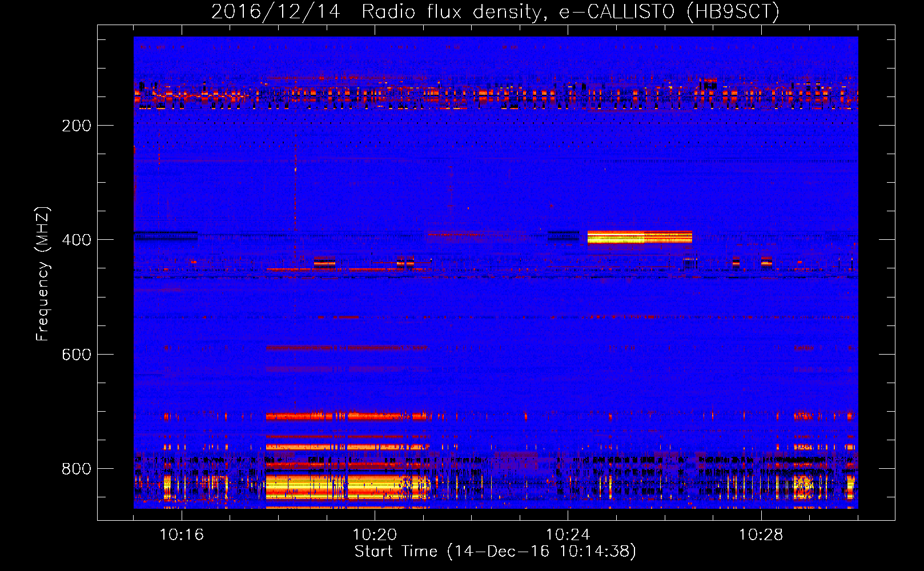Screen dimensions: 924x571
Task: Click the bright yellow emission band below 800 MHz
Action: tap(347, 486)
